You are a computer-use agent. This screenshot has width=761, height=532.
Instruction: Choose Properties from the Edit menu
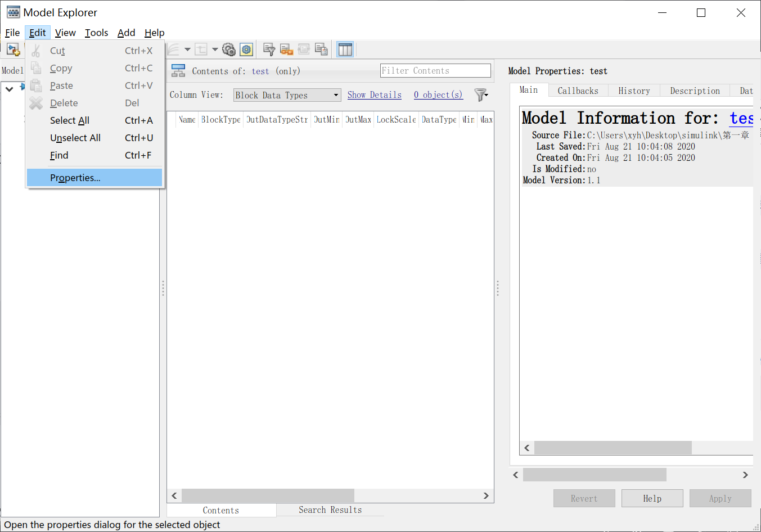tap(74, 177)
